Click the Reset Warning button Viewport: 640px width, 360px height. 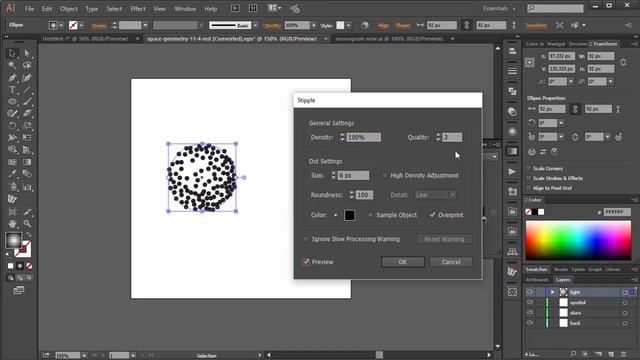444,239
